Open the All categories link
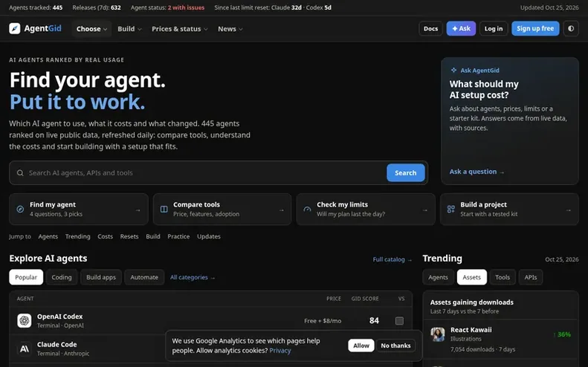Image resolution: width=588 pixels, height=367 pixels. (193, 277)
